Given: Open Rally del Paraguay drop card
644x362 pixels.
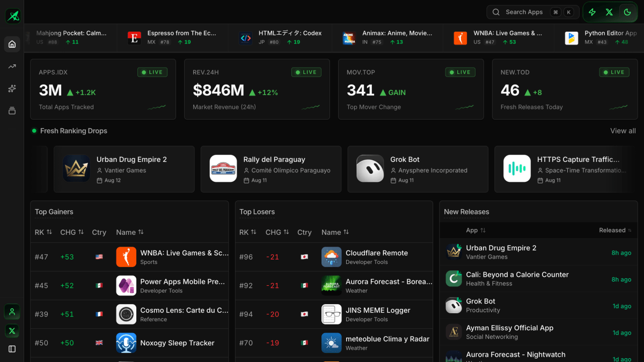Looking at the screenshot, I should pyautogui.click(x=271, y=169).
